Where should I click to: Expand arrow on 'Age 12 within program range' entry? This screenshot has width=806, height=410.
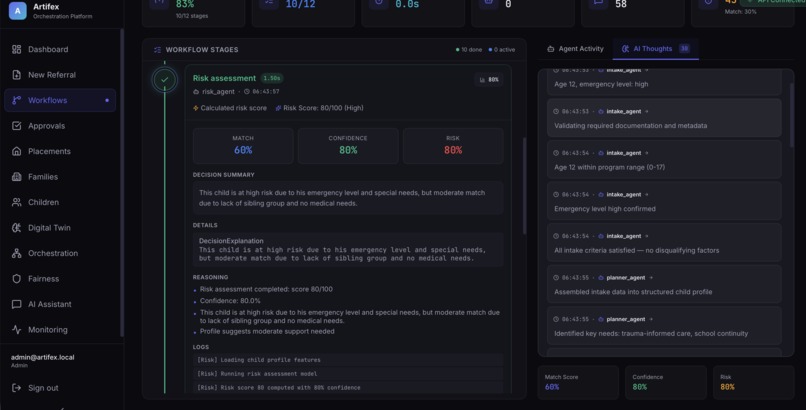click(x=647, y=153)
